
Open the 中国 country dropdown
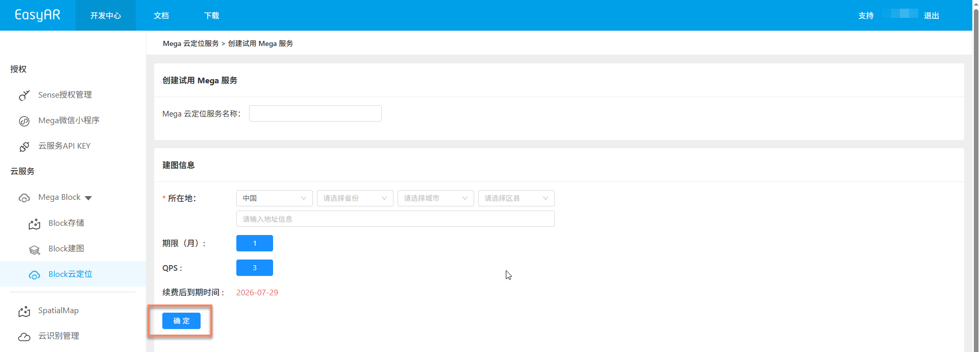point(275,198)
